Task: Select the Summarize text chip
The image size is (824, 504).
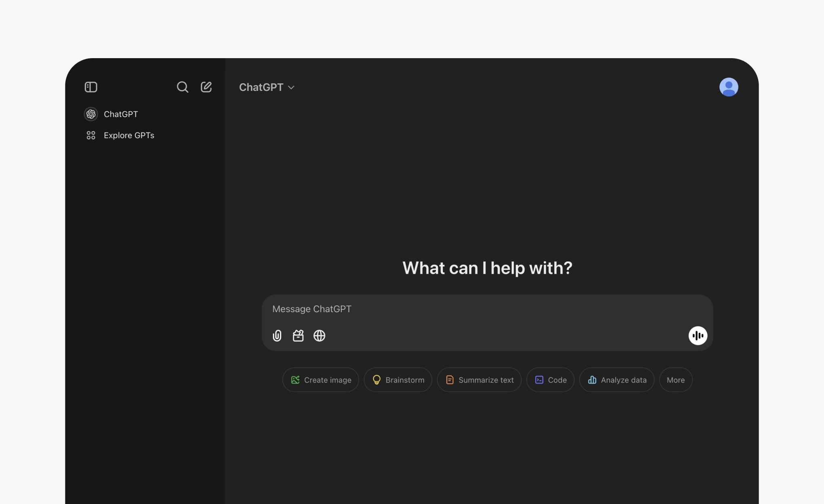Action: [479, 380]
